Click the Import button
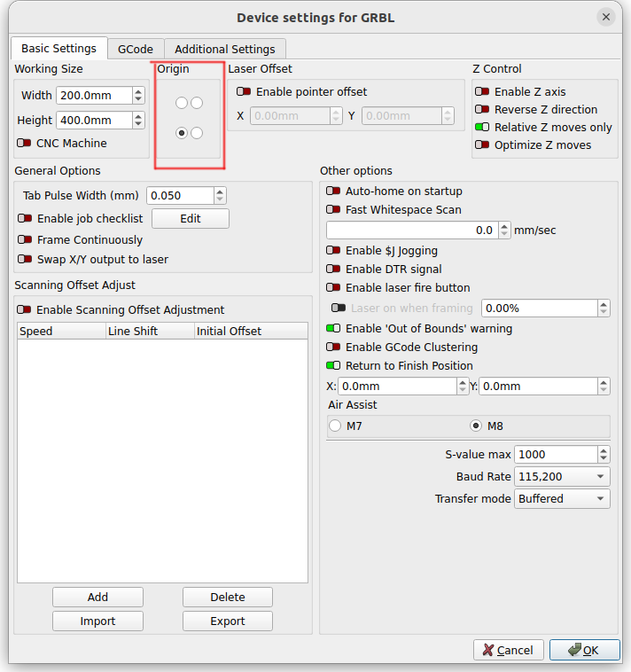 (97, 621)
